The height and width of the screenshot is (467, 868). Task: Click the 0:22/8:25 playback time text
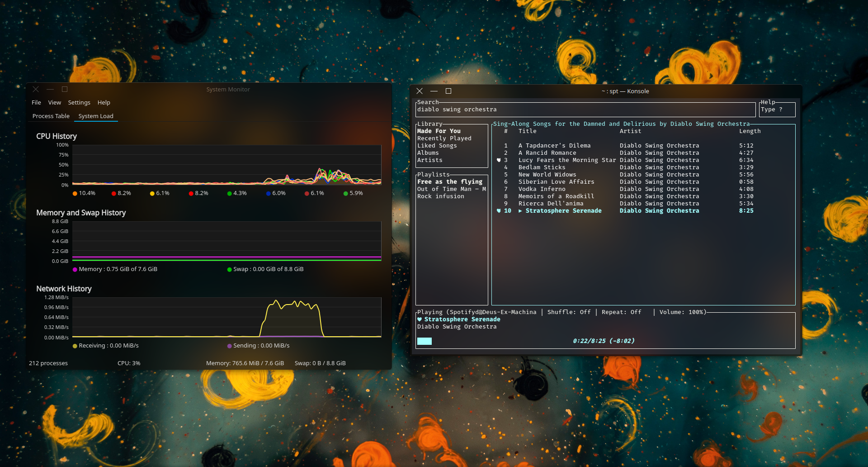tap(604, 341)
